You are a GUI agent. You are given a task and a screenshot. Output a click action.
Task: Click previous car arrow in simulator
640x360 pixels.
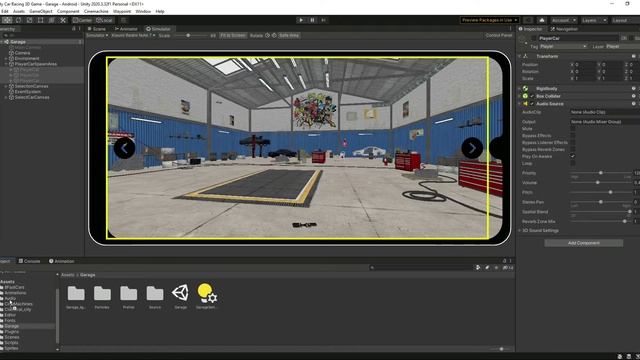(124, 148)
